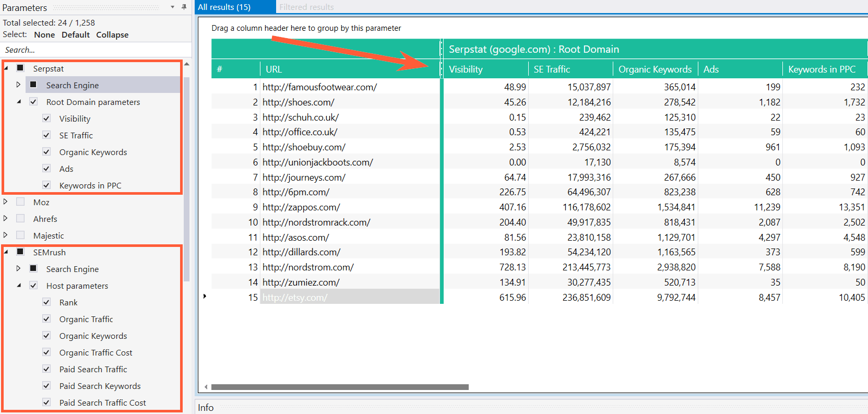Enable the Majestic checkbox
The image size is (868, 414).
point(20,235)
